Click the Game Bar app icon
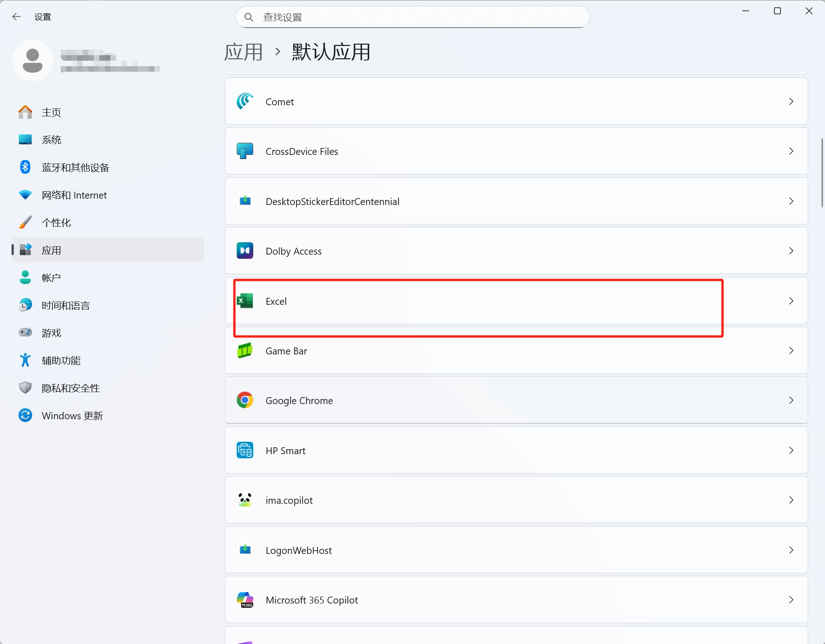825x644 pixels. [245, 350]
